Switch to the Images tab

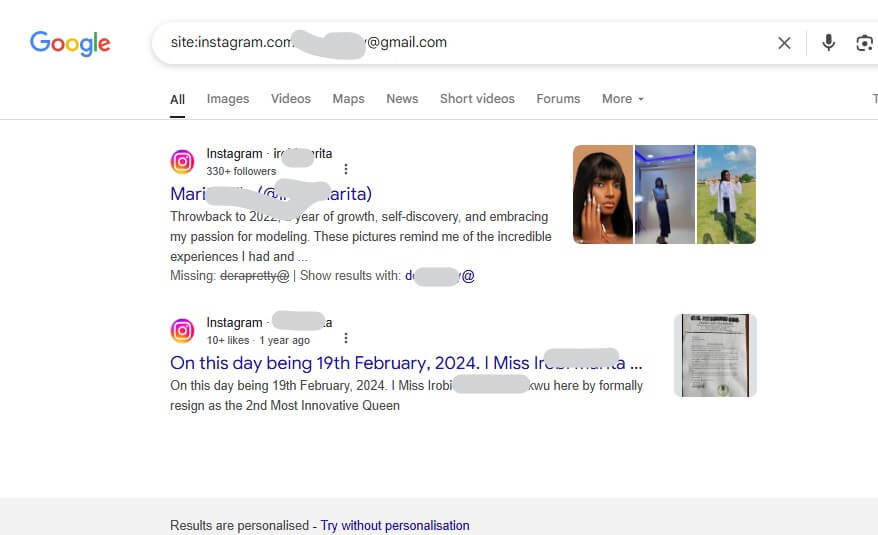coord(228,99)
